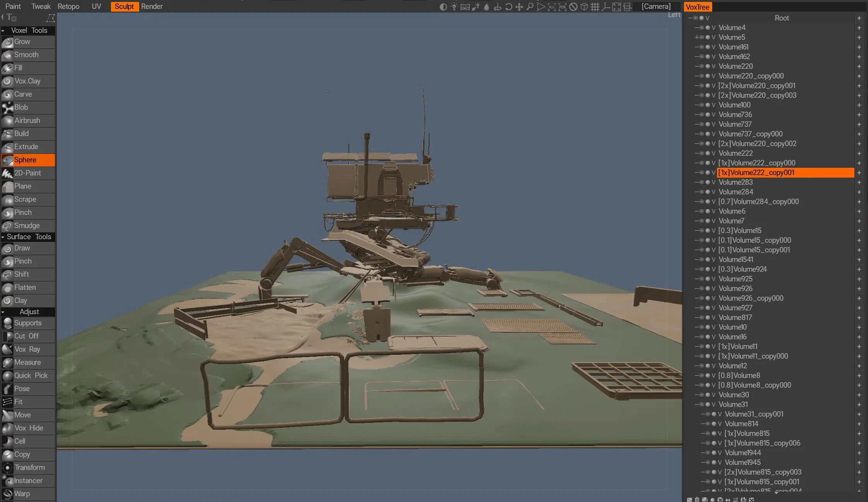Switch to the Retopo tab

(x=68, y=7)
